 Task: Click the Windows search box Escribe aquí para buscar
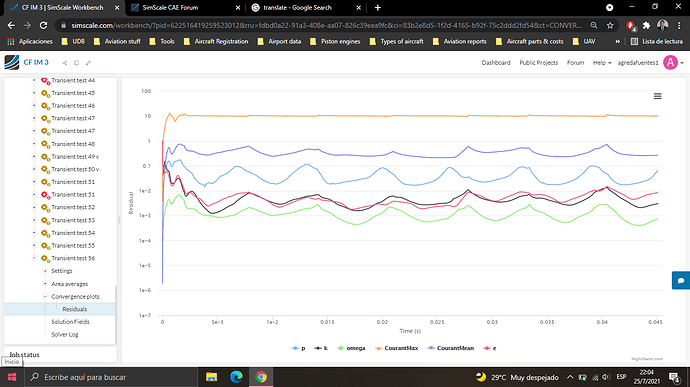coord(110,377)
